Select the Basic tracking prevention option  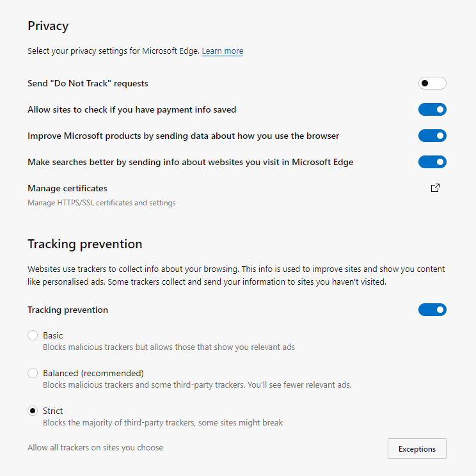[33, 335]
